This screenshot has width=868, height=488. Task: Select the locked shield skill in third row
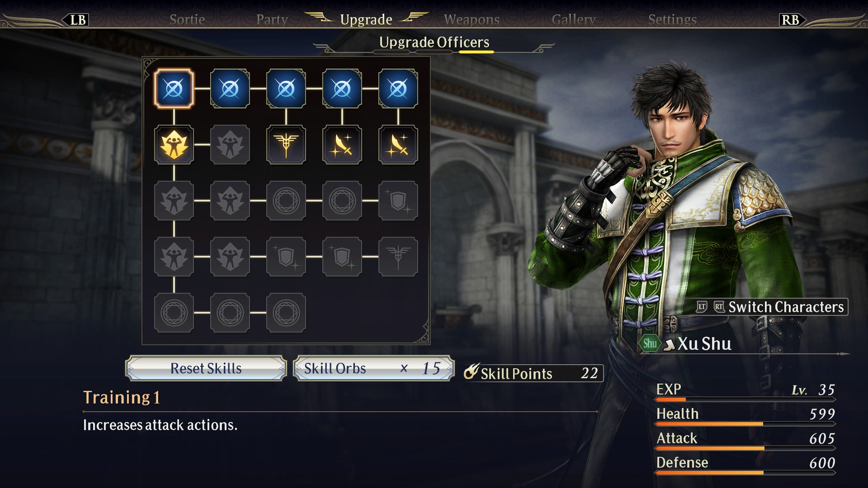[398, 201]
